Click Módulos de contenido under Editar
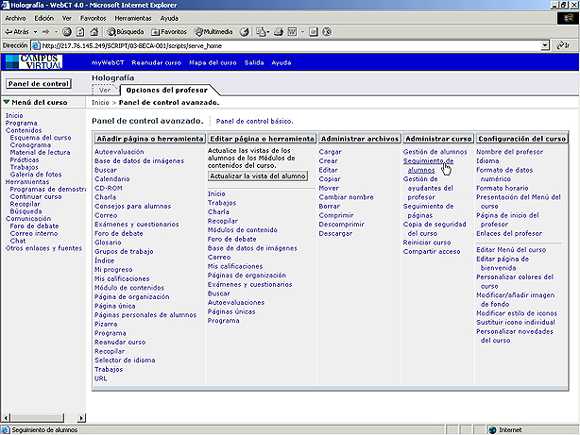Image resolution: width=580 pixels, height=435 pixels. click(243, 230)
